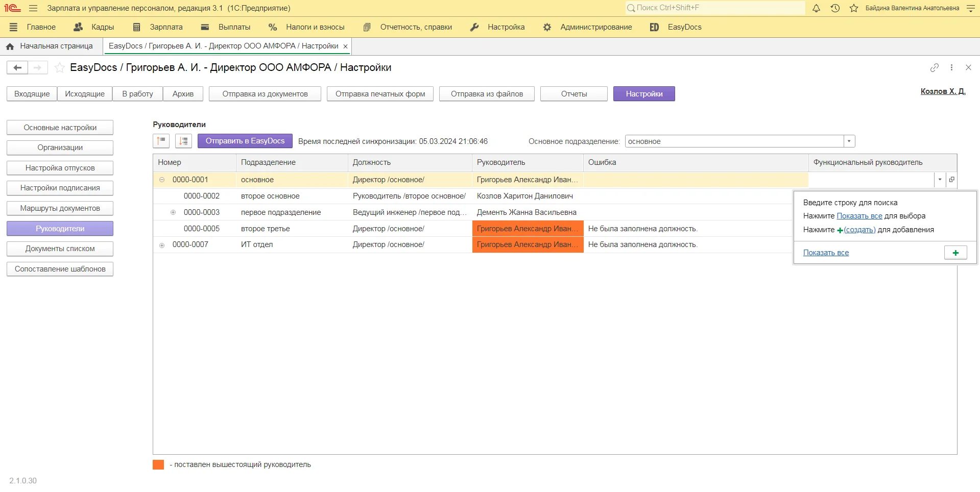Click the favorites star in top bar
Viewport: 980px width, 492px height.
pyautogui.click(x=853, y=8)
